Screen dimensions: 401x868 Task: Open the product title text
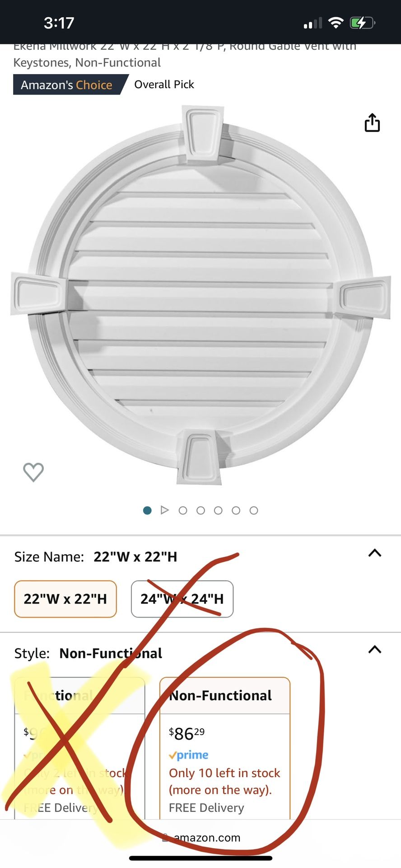click(185, 54)
